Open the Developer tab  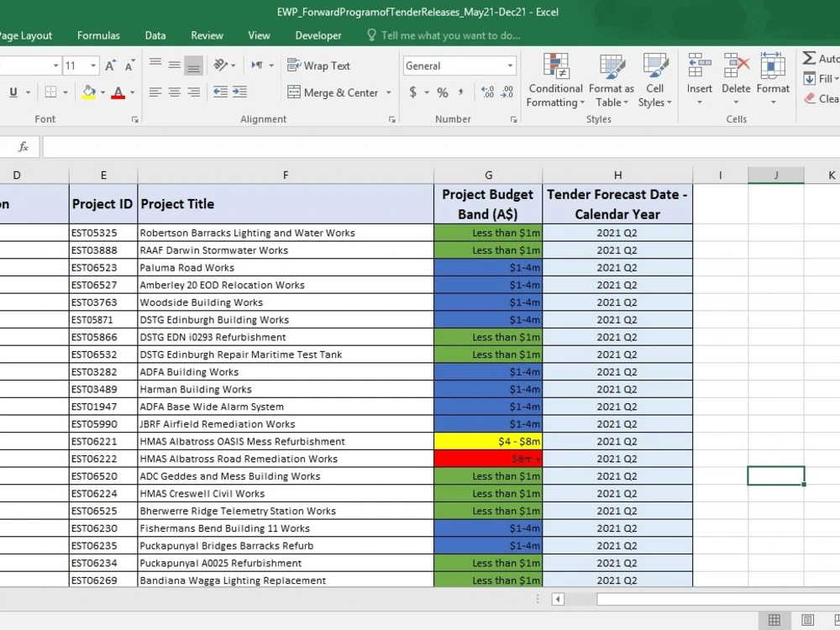pyautogui.click(x=318, y=35)
